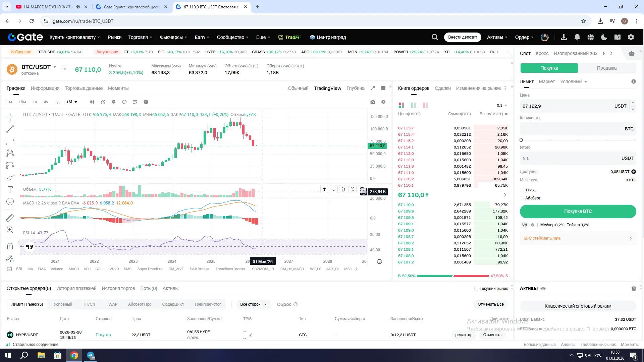The height and width of the screenshot is (362, 644).
Task: Click the text tool in chart sidebar
Action: coord(10,189)
